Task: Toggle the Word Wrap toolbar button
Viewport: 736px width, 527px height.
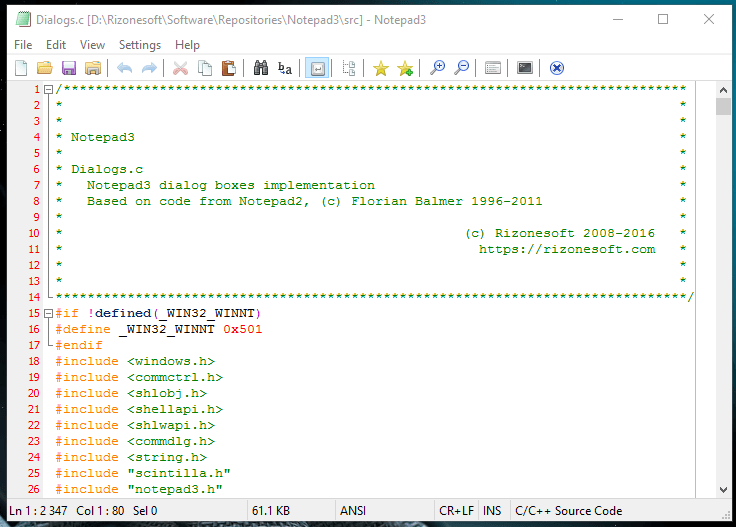Action: point(317,68)
